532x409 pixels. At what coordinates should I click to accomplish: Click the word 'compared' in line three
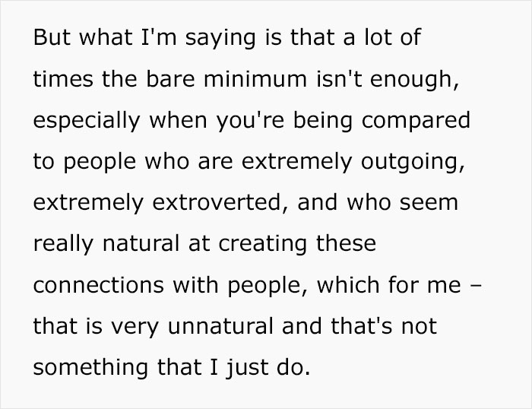[x=416, y=122]
